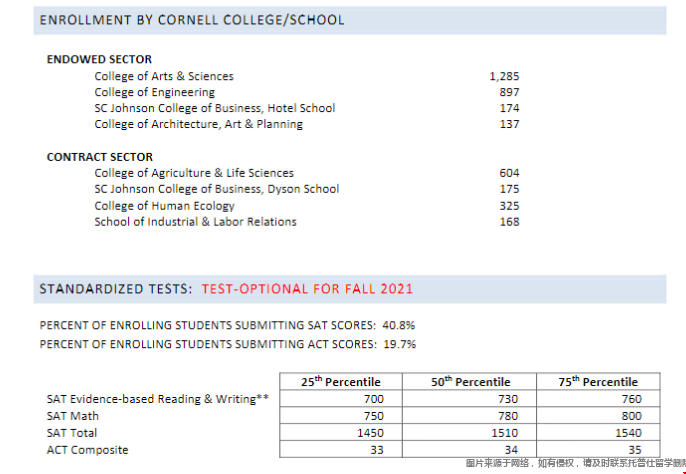Click College of Architecture, Art & Planning
This screenshot has width=686, height=474.
tap(198, 124)
